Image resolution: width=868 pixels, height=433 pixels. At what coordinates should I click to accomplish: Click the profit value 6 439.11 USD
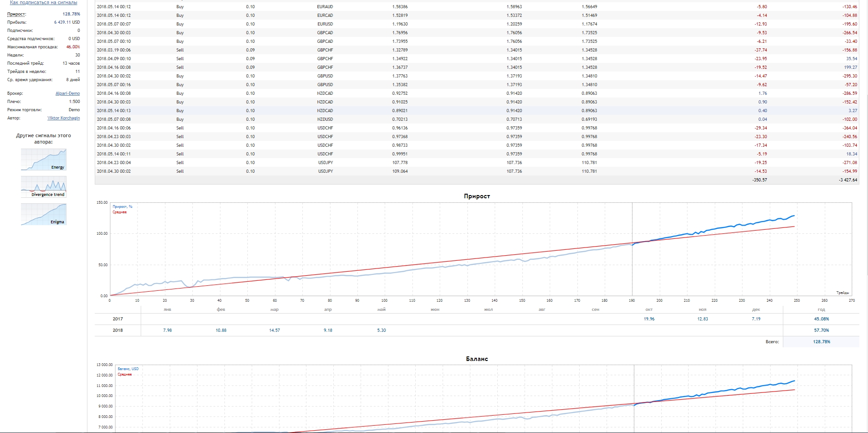pyautogui.click(x=67, y=22)
